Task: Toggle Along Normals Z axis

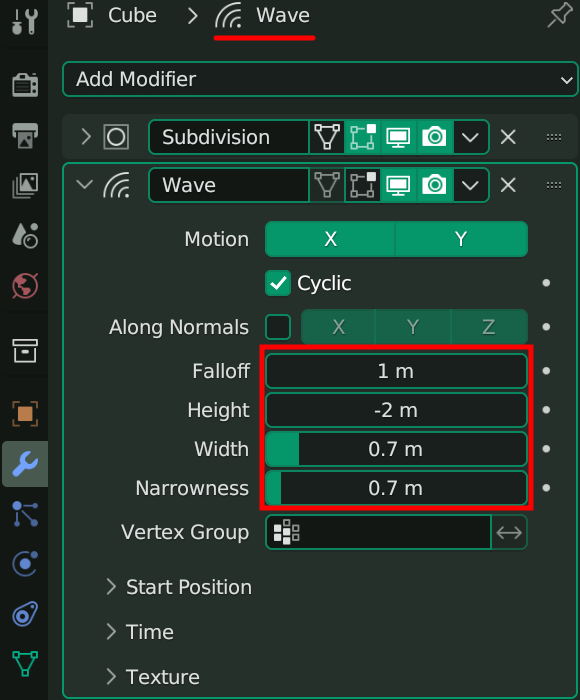Action: [489, 327]
